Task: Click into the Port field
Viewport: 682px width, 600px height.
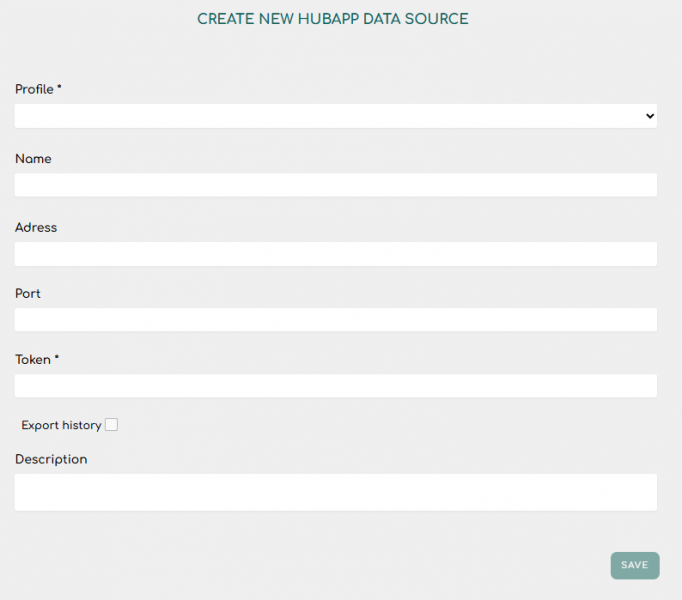Action: pos(335,319)
